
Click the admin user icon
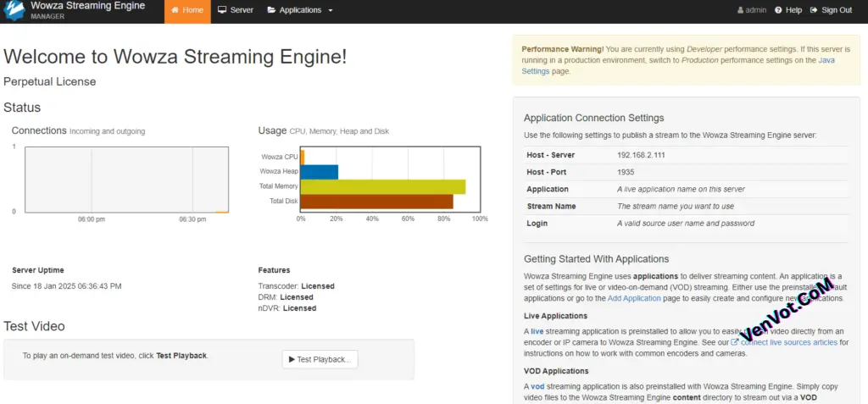coord(740,10)
